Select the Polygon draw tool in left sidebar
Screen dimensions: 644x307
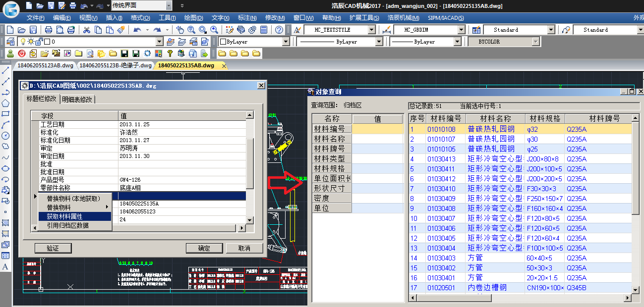[5, 103]
